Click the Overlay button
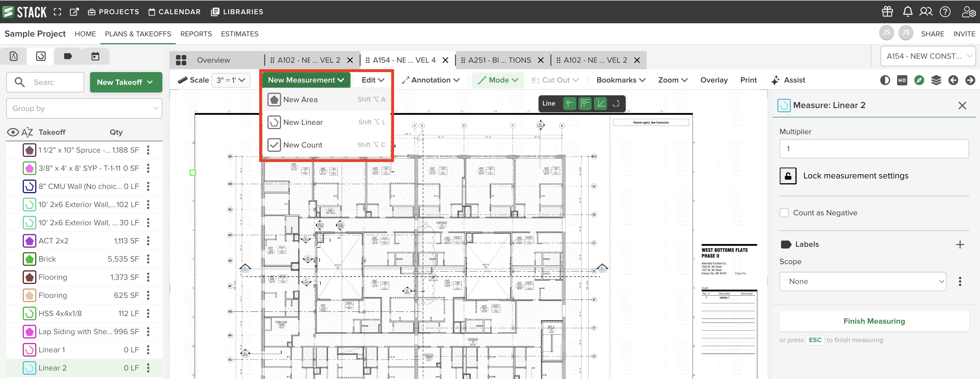The width and height of the screenshot is (980, 379). click(714, 80)
